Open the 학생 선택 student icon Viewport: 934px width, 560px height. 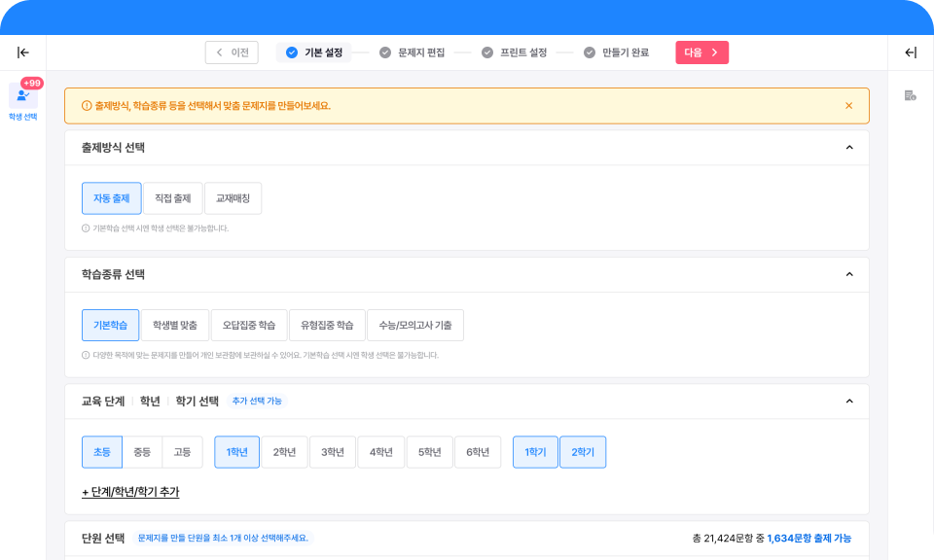coord(23,96)
